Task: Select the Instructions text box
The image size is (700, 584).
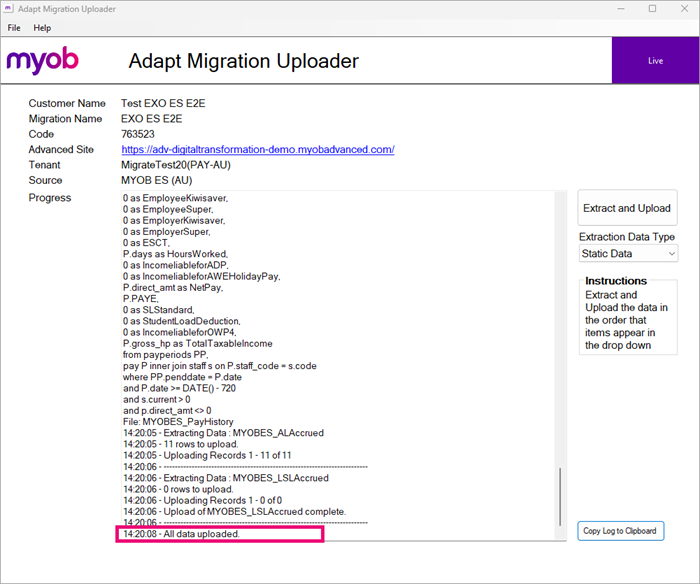Action: point(627,315)
